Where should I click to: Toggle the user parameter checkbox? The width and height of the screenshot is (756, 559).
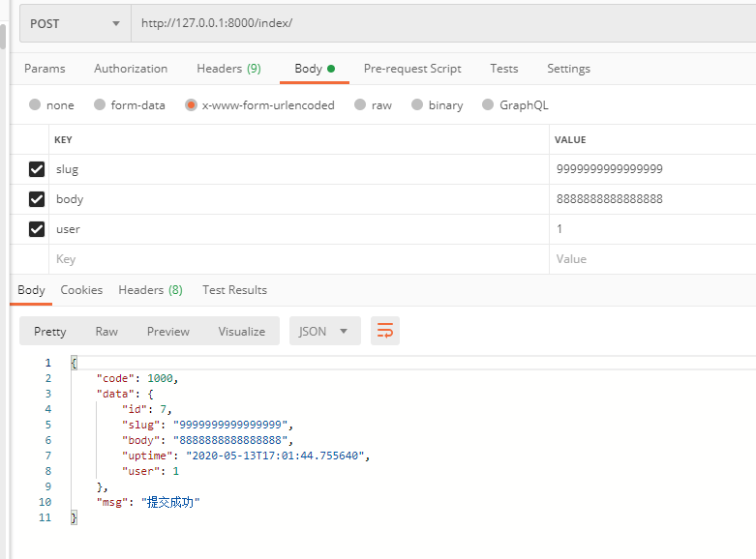click(37, 229)
